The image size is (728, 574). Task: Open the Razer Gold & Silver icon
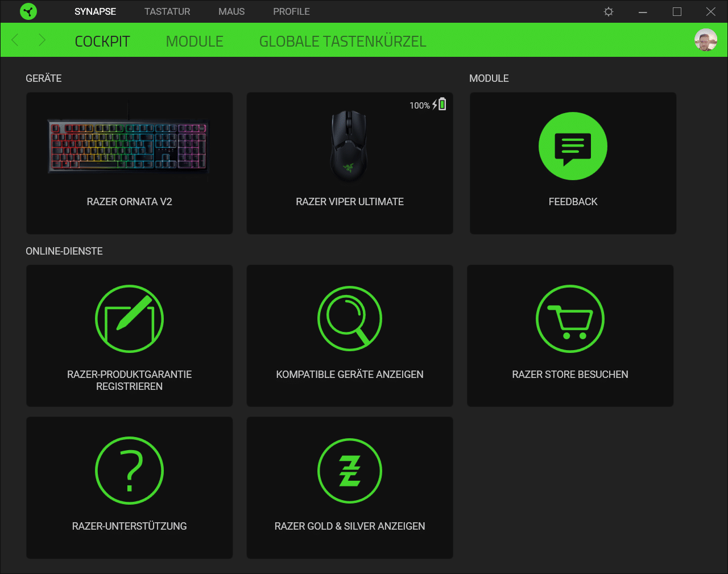pyautogui.click(x=349, y=471)
